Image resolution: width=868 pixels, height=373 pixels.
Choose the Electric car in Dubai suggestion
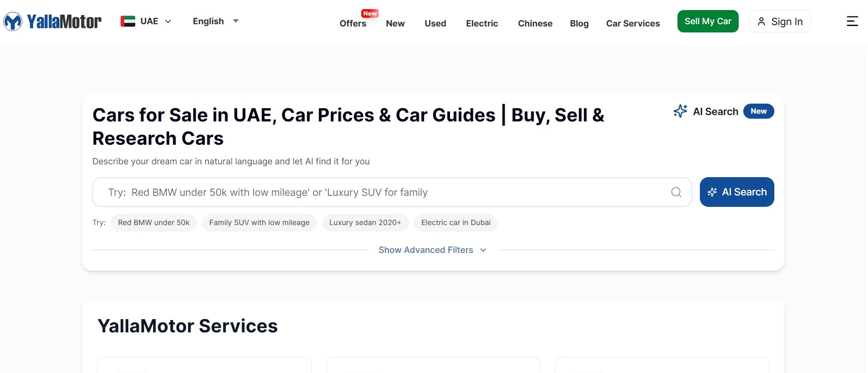[455, 223]
